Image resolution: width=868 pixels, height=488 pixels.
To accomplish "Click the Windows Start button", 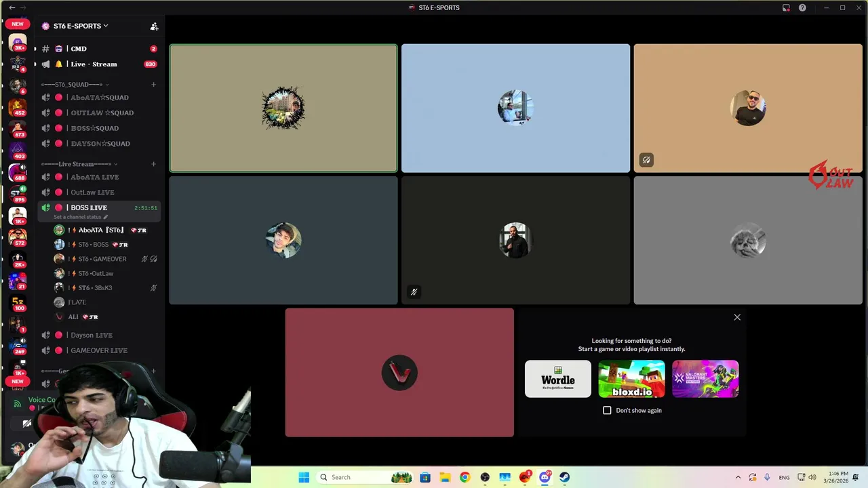I will click(304, 477).
